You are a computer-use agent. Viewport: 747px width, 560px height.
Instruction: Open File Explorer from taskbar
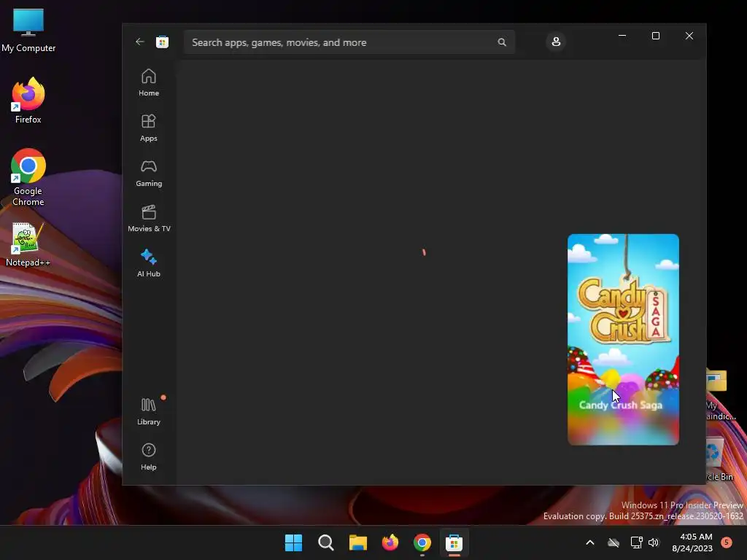[x=357, y=542]
